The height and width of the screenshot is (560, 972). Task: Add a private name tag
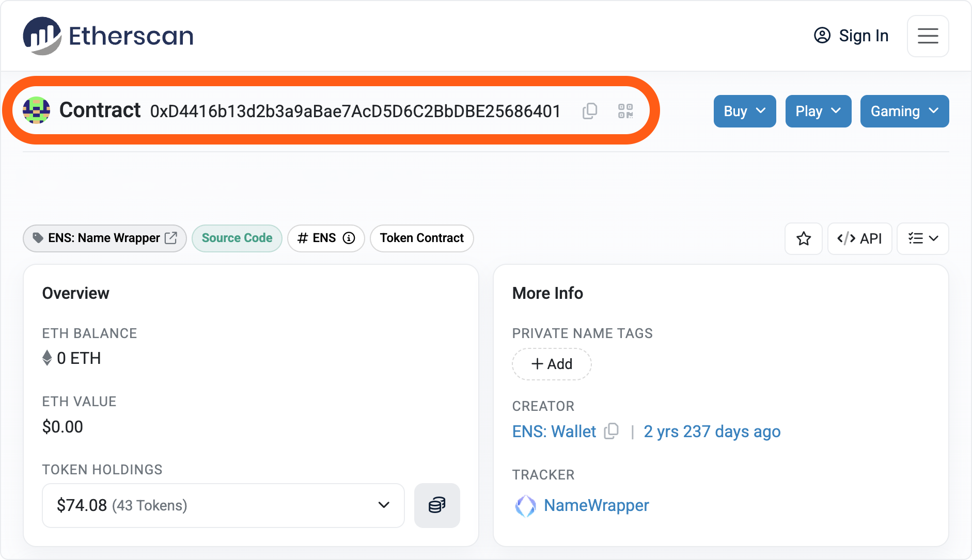click(x=552, y=364)
